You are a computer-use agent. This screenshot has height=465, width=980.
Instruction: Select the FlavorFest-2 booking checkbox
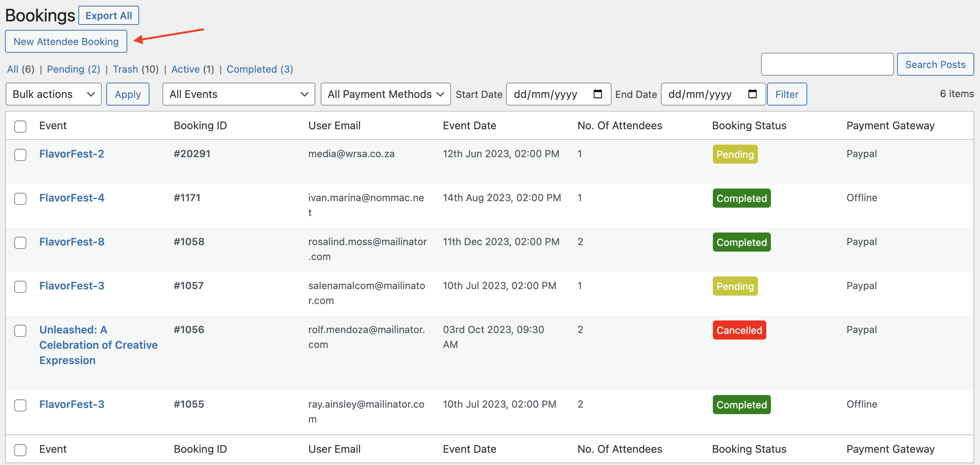point(20,154)
